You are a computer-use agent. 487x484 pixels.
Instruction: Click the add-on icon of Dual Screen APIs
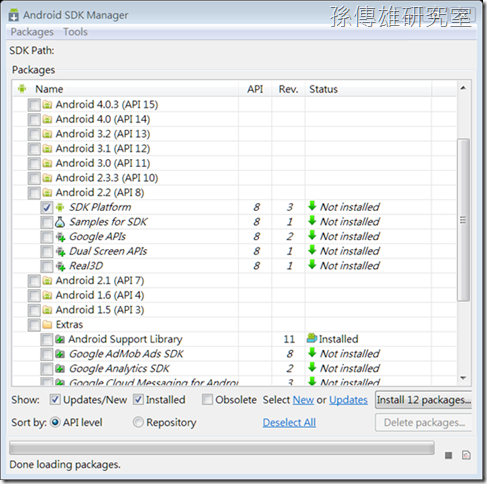coord(60,252)
